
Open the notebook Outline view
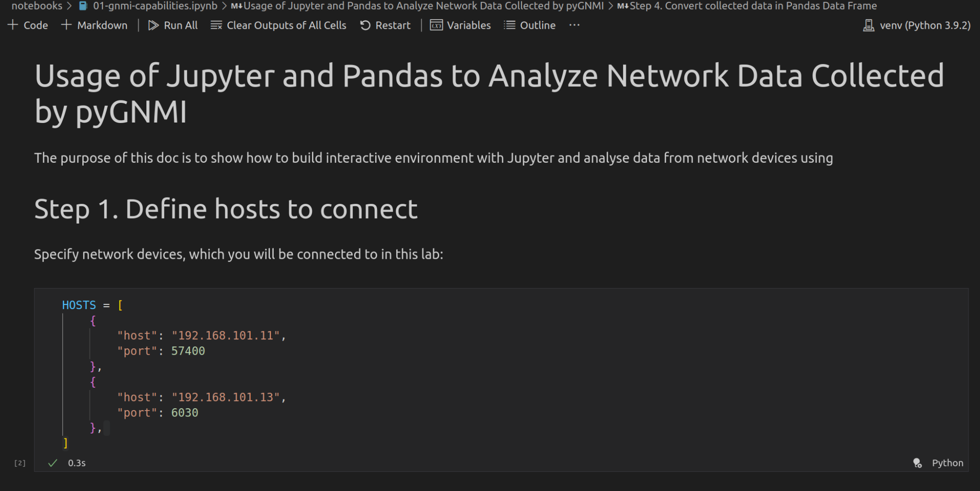pos(529,25)
